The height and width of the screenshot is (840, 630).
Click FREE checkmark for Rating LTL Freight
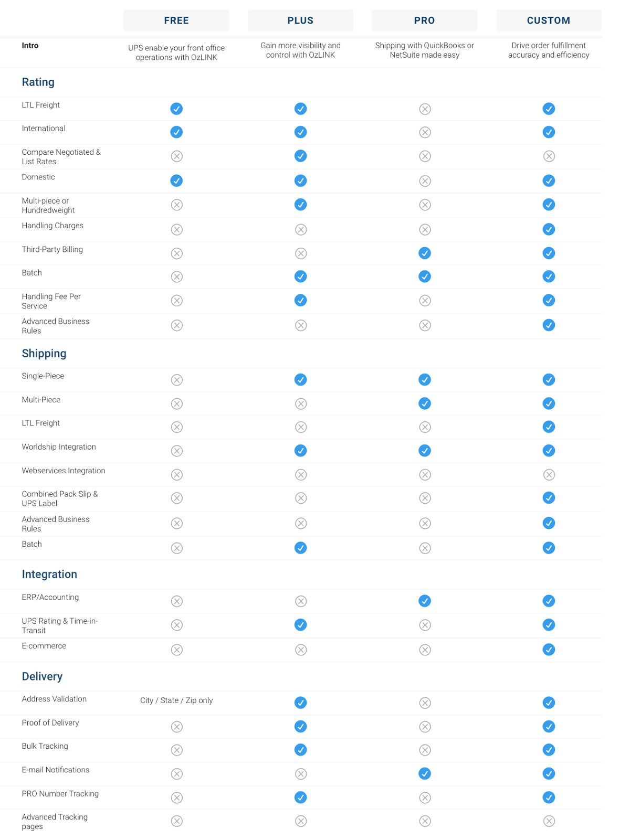click(x=176, y=109)
